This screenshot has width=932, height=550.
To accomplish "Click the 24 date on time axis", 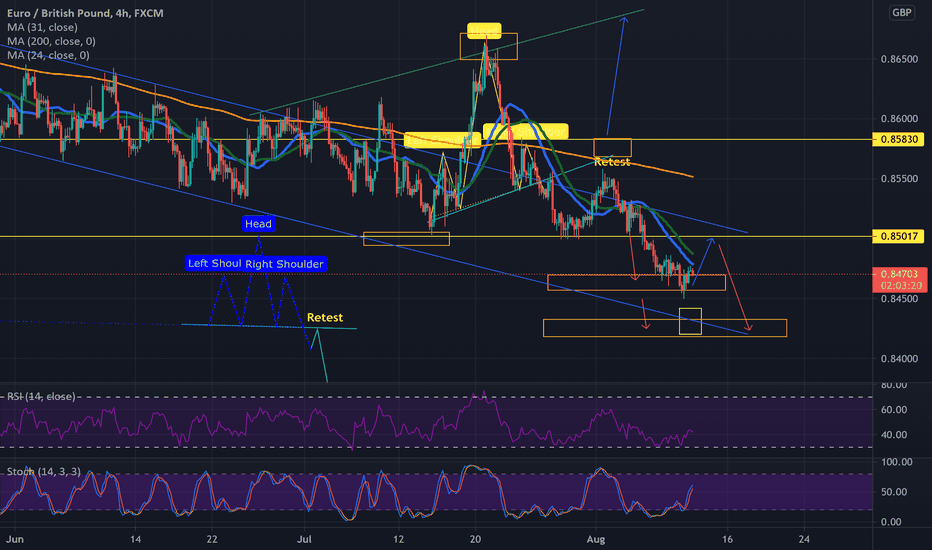I will [804, 539].
